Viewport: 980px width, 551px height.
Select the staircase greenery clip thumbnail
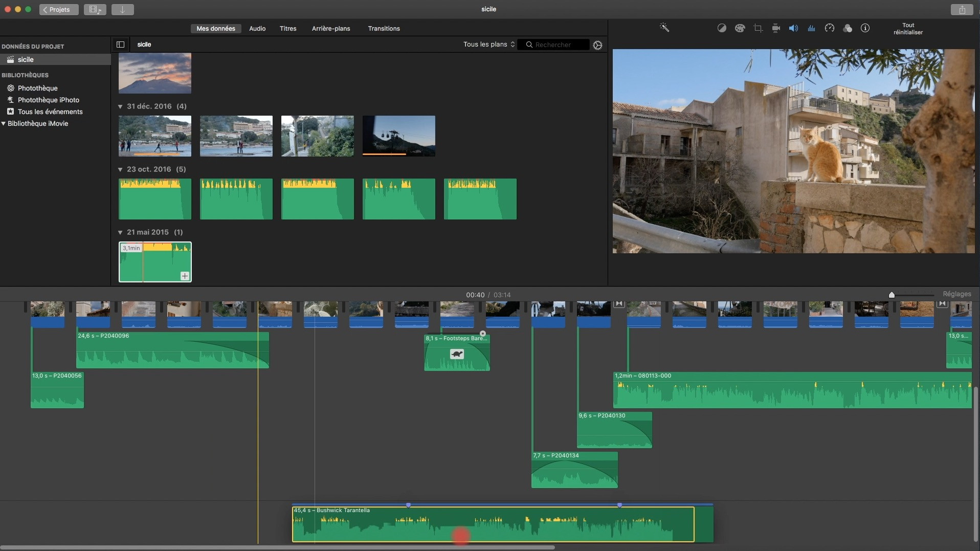click(x=318, y=136)
